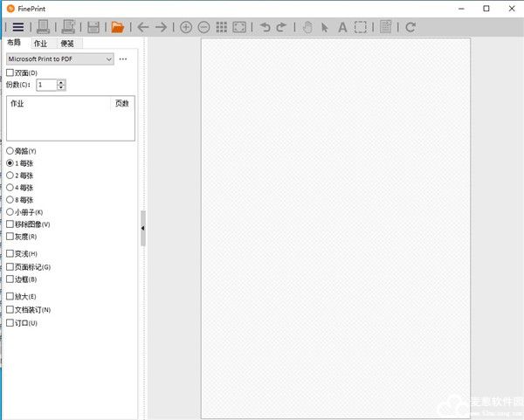Switch to the 便笺 tab
Viewport: 524px width, 420px height.
click(x=67, y=42)
